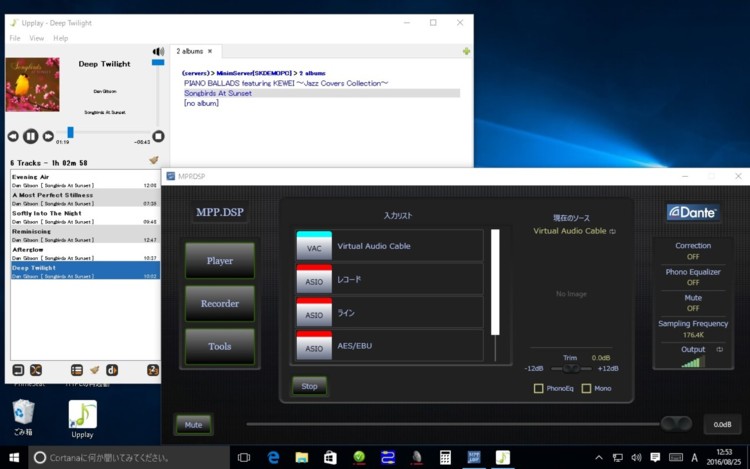Open calculator icon in taskbar

tap(445, 458)
